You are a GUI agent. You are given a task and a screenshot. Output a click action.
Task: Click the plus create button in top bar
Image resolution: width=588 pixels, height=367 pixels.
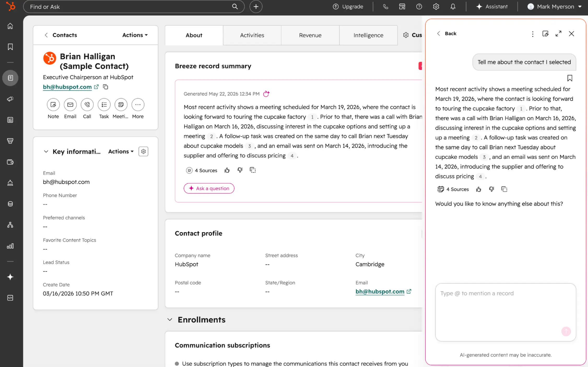coord(256,7)
